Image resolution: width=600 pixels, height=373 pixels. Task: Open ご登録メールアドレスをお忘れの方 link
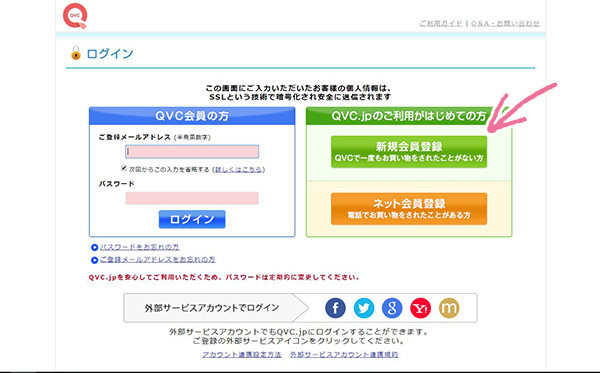pos(158,259)
